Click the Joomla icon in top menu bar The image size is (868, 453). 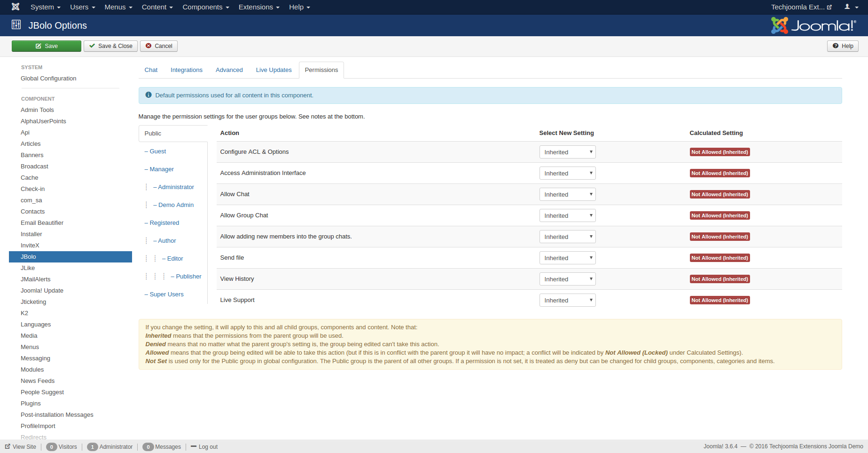pyautogui.click(x=16, y=7)
